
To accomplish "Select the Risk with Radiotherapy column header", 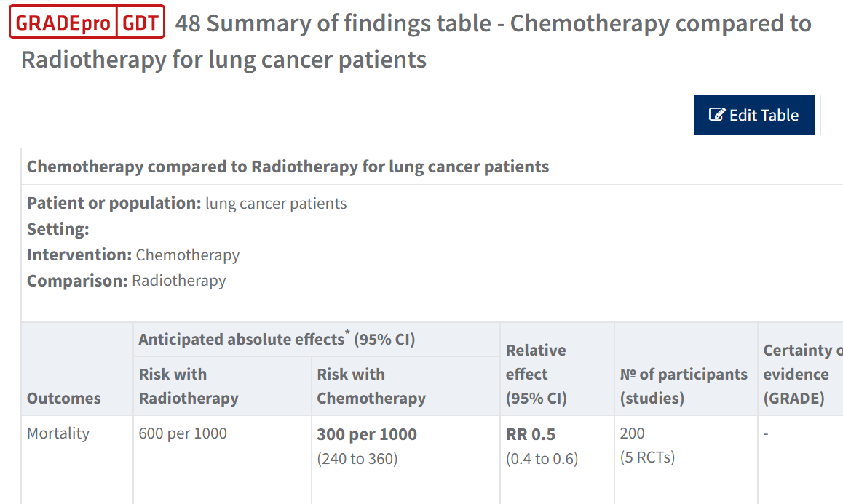I will [x=189, y=386].
